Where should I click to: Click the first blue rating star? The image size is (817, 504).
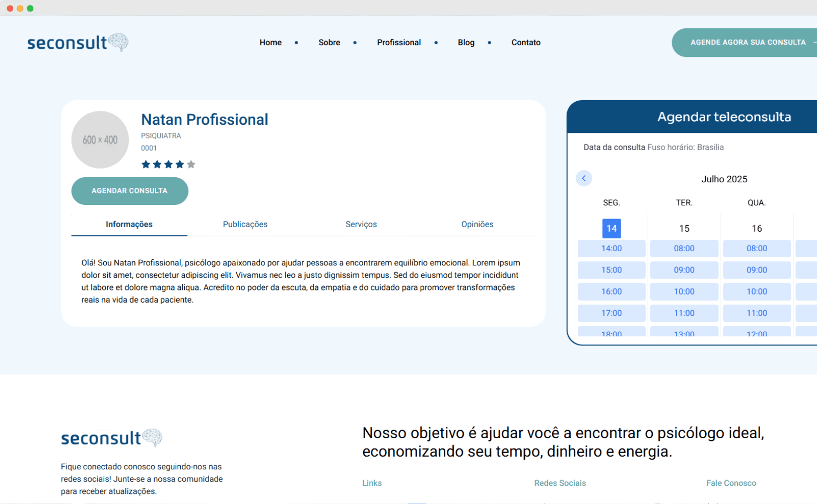tap(146, 164)
